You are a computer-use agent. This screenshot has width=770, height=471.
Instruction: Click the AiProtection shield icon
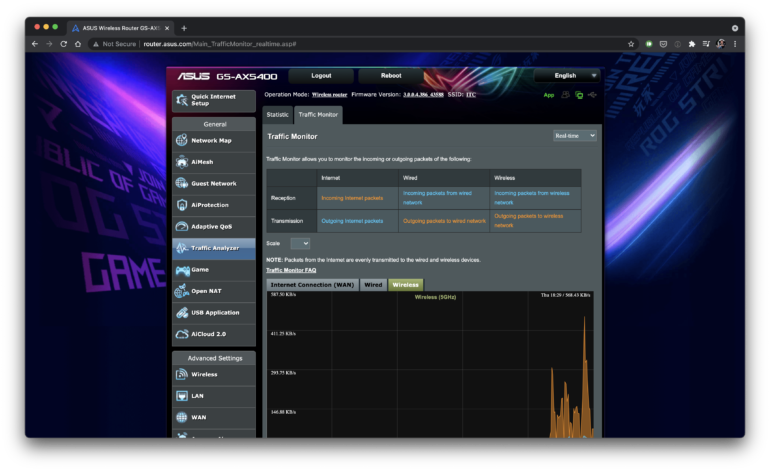(x=182, y=205)
